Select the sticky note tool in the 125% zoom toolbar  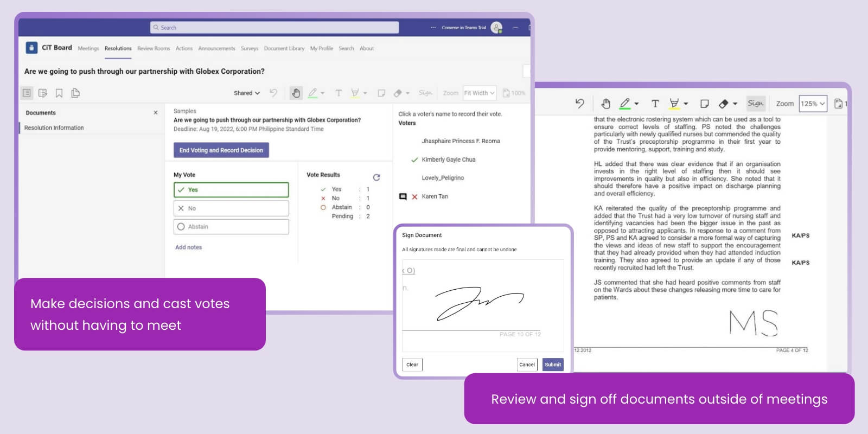click(704, 104)
